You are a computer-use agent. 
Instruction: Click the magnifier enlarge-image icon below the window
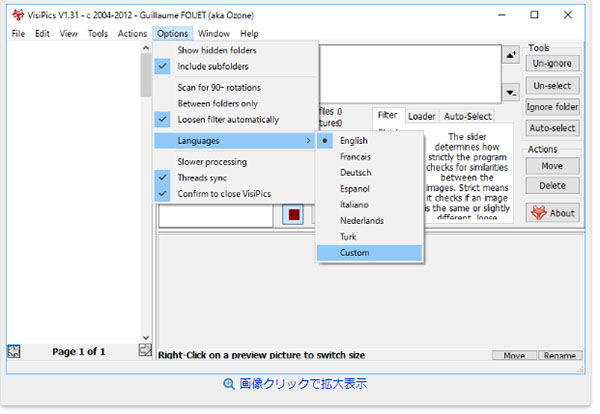pos(229,383)
